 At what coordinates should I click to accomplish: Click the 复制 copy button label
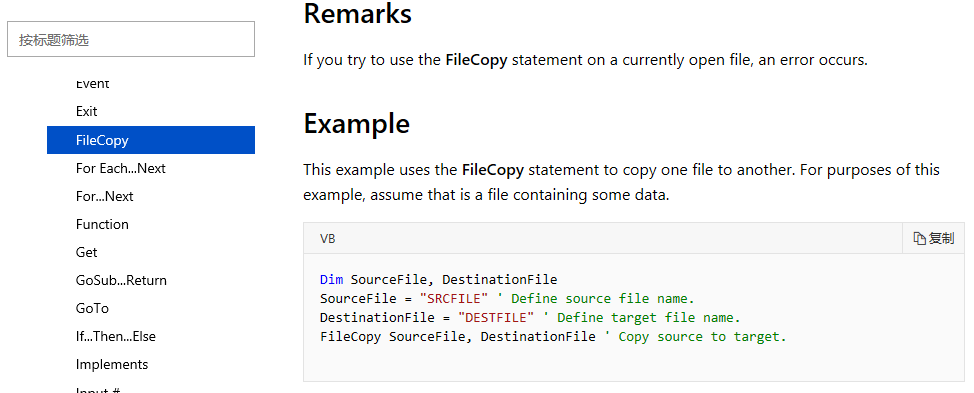click(x=941, y=238)
